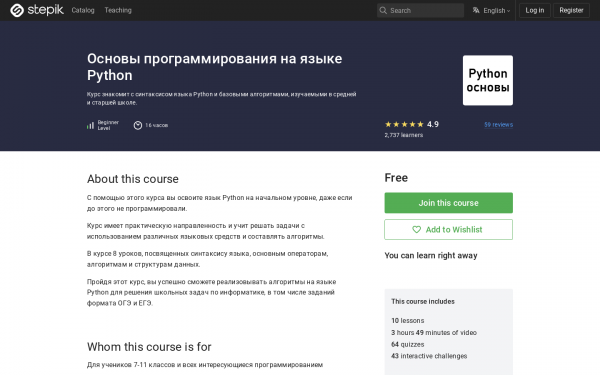The width and height of the screenshot is (600, 375).
Task: Click the language translate icon
Action: point(476,10)
